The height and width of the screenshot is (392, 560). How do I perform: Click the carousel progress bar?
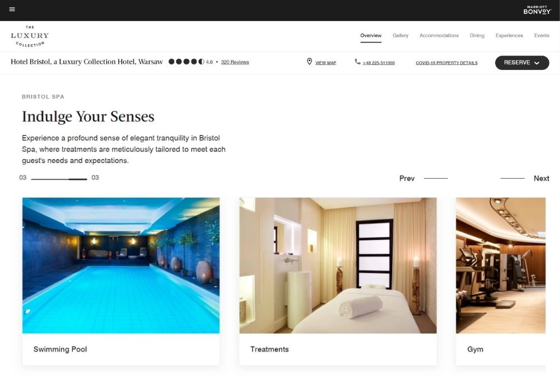pos(59,179)
